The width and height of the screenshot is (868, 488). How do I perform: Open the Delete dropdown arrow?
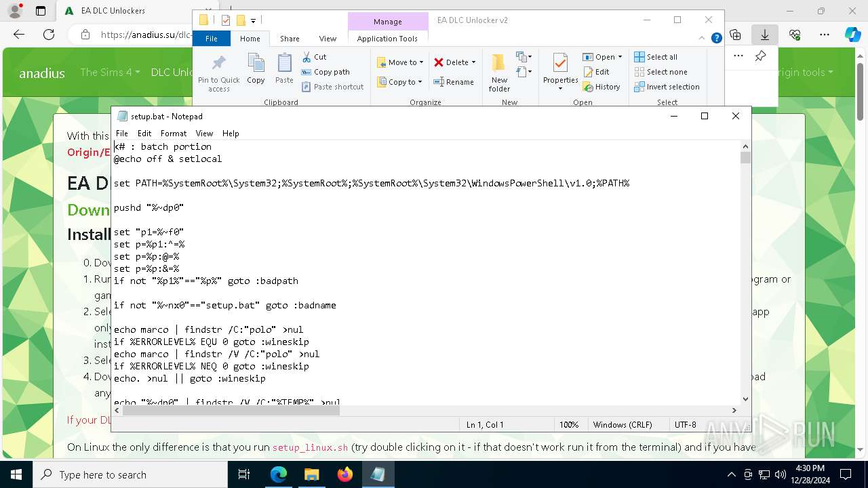(x=473, y=62)
